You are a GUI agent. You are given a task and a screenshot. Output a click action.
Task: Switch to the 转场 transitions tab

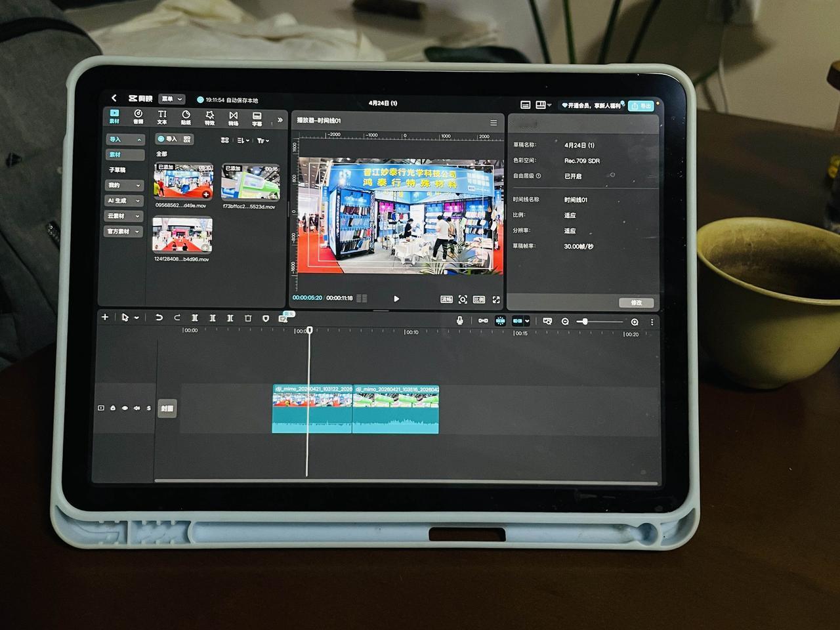click(x=233, y=118)
